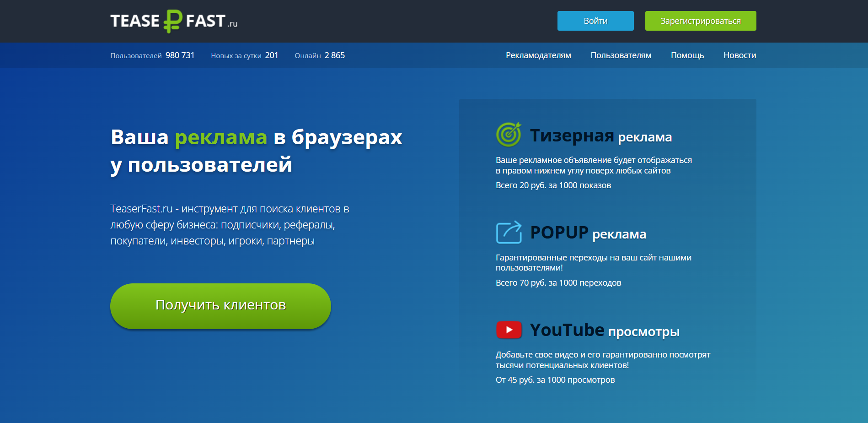Click the Онлайн 2 865 counter

[x=320, y=55]
